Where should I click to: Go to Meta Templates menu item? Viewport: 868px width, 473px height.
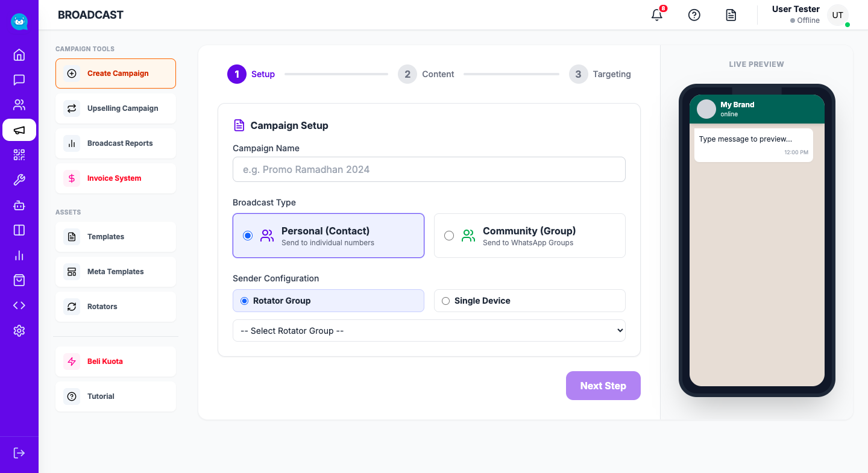point(116,272)
